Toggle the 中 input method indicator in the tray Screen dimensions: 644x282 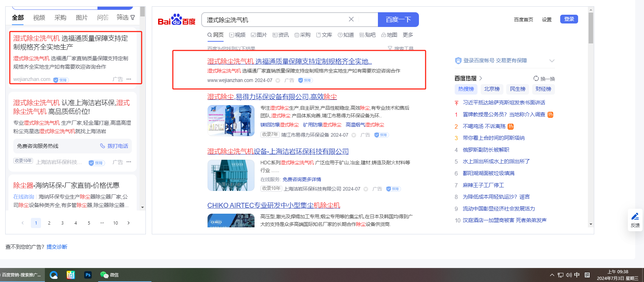tap(577, 275)
